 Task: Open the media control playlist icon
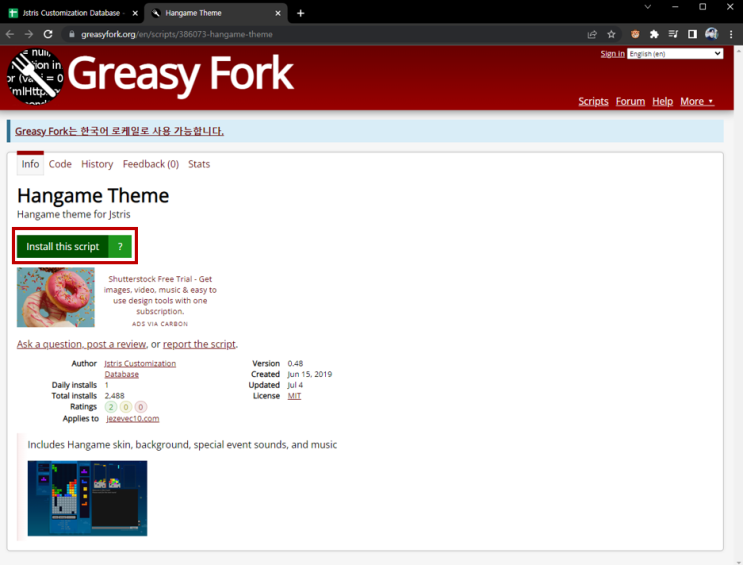(673, 34)
